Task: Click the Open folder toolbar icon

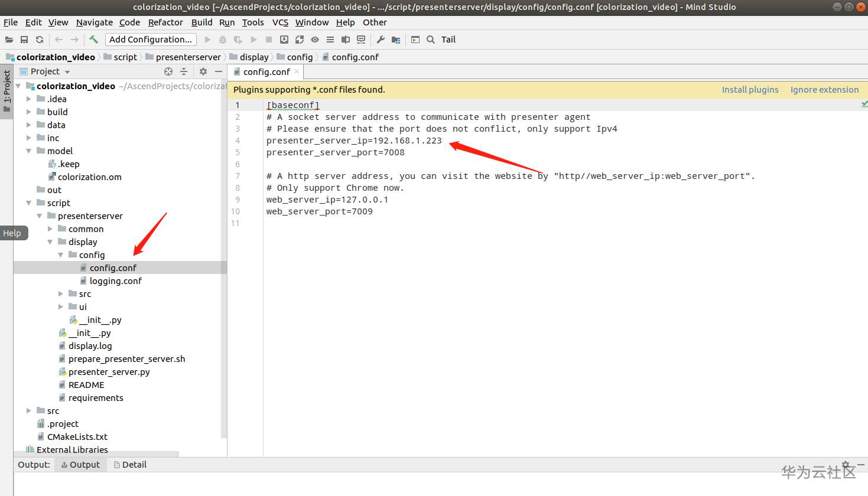Action: 9,40
